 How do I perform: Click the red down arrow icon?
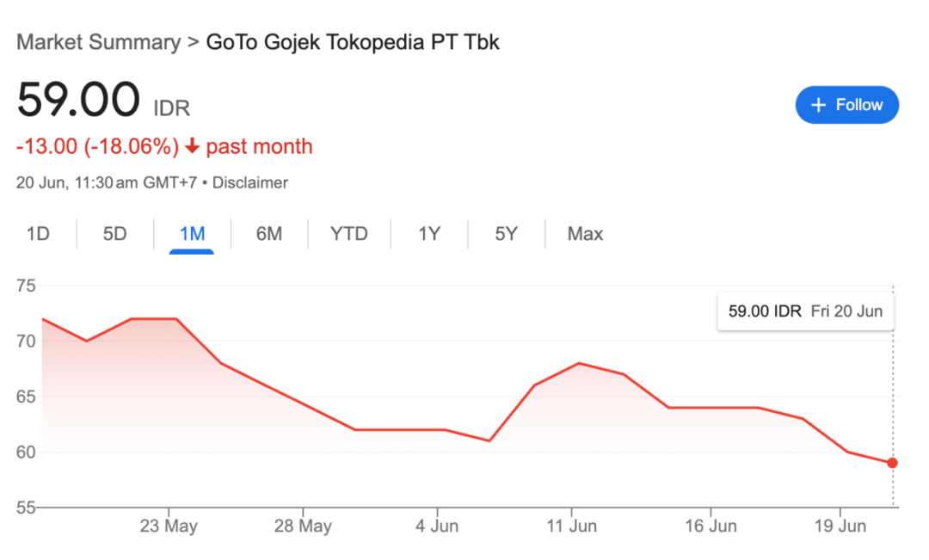[x=192, y=147]
